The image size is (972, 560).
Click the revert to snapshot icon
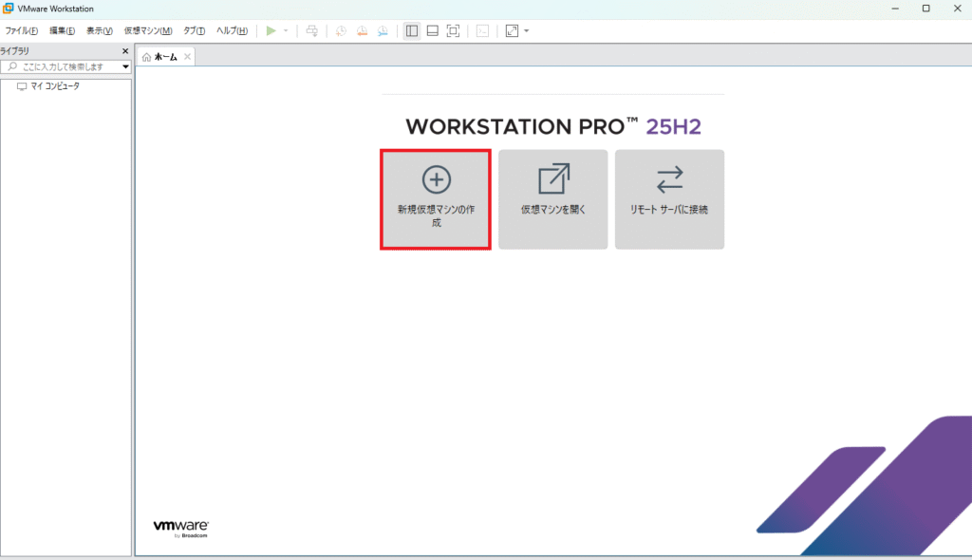[362, 30]
